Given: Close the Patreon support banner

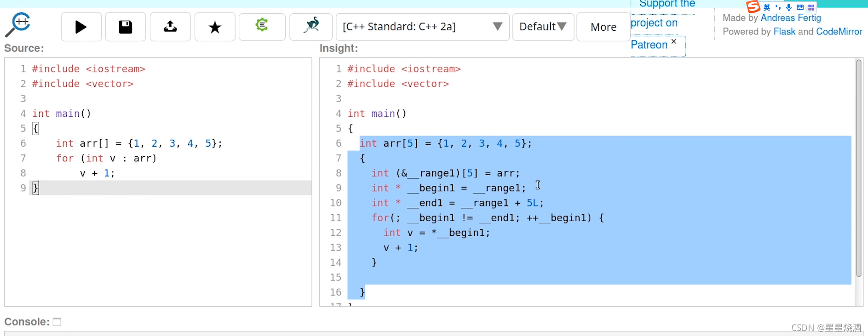Looking at the screenshot, I should [674, 41].
